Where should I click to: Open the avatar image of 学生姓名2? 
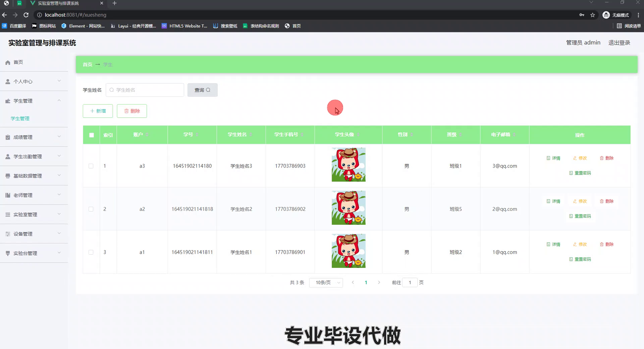(348, 208)
